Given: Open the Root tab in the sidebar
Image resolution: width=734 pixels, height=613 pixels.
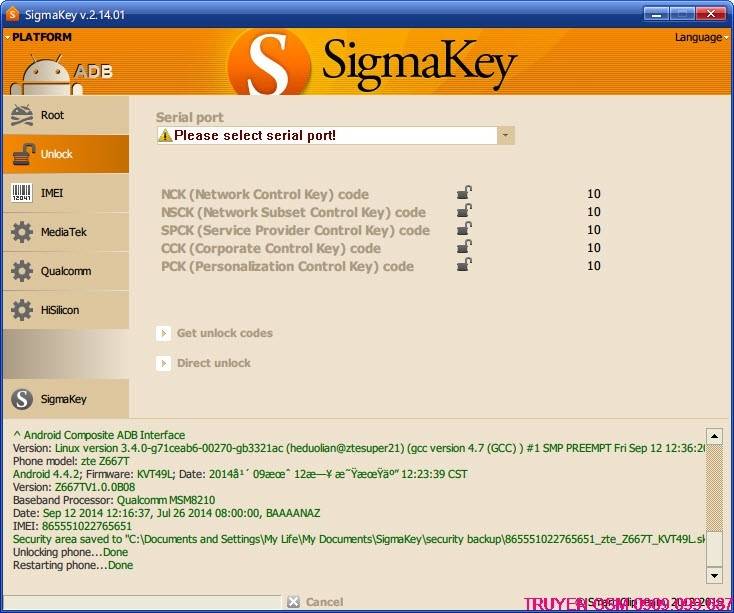Looking at the screenshot, I should click(66, 115).
